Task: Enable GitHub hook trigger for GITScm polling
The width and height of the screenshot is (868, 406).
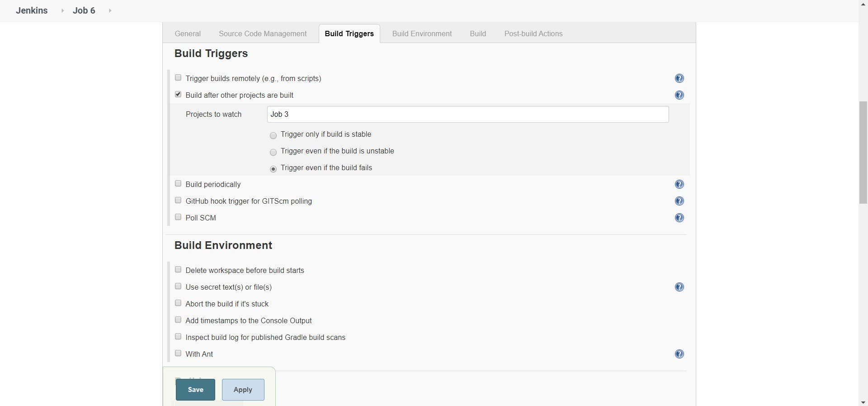Action: [178, 201]
